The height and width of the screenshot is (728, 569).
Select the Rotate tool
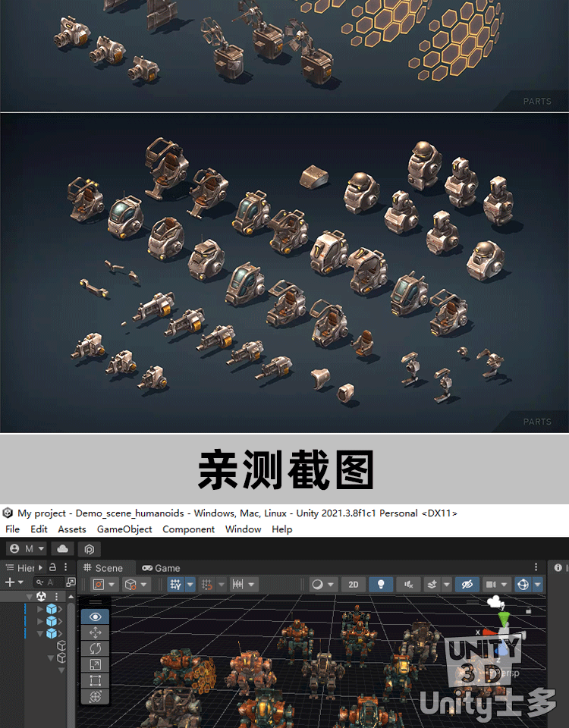96,648
